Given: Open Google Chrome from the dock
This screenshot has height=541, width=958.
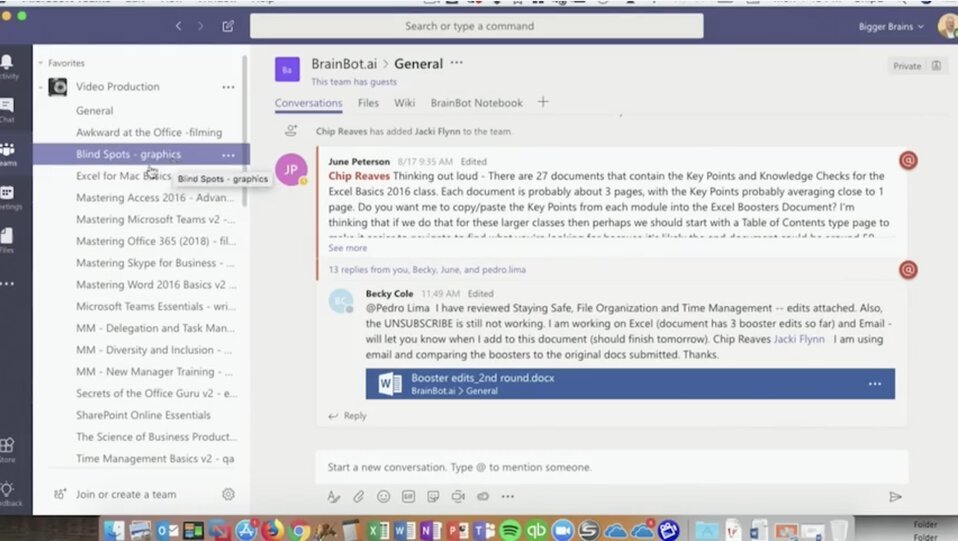Looking at the screenshot, I should pos(299,530).
